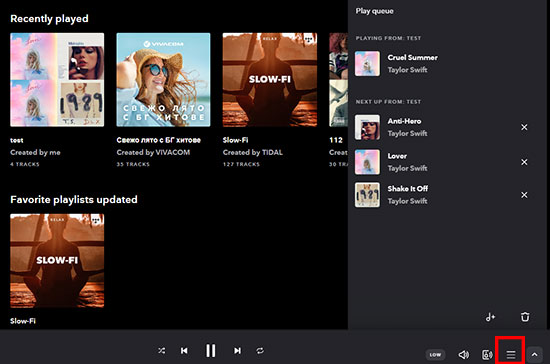Click the 'PLAYING FROM: TEST' label
This screenshot has height=364, width=550.
point(388,38)
